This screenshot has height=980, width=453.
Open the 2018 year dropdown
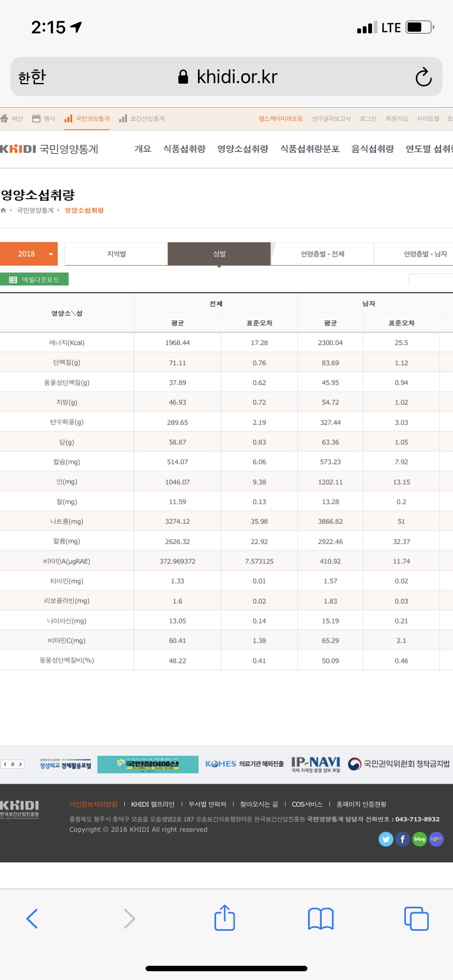pos(29,254)
